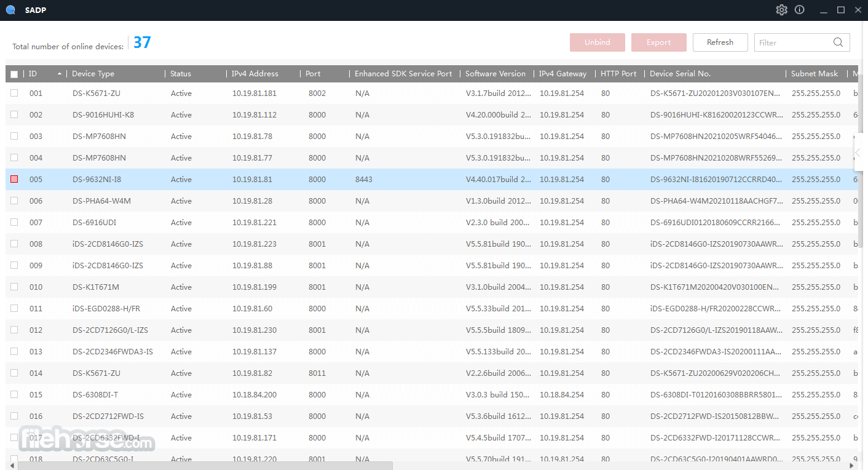Open the info icon in title bar

(799, 10)
